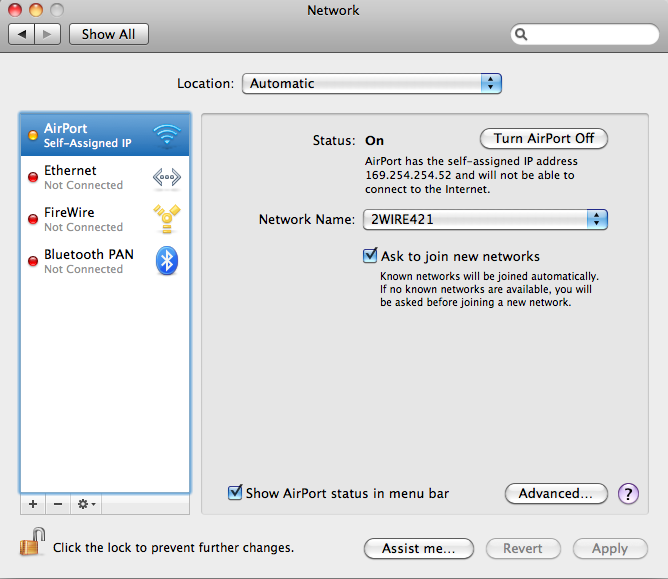Click the AirPort Wi-Fi signal icon

coord(167,135)
